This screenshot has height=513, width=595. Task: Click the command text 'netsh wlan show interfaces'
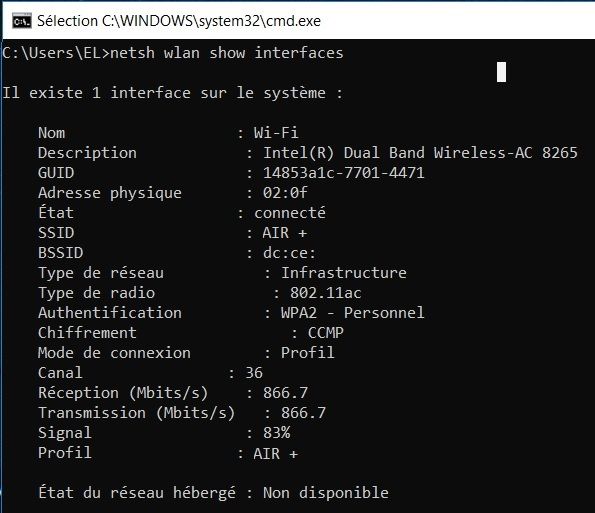coord(227,53)
